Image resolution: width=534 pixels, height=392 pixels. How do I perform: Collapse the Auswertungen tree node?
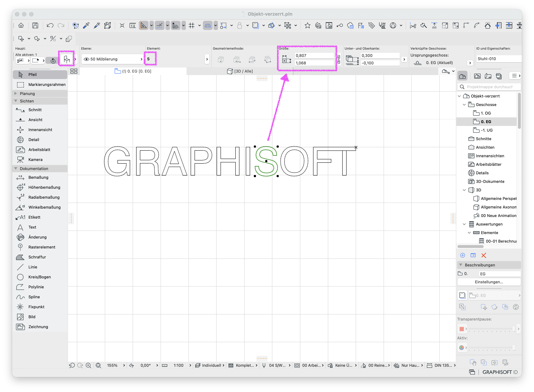(x=464, y=224)
